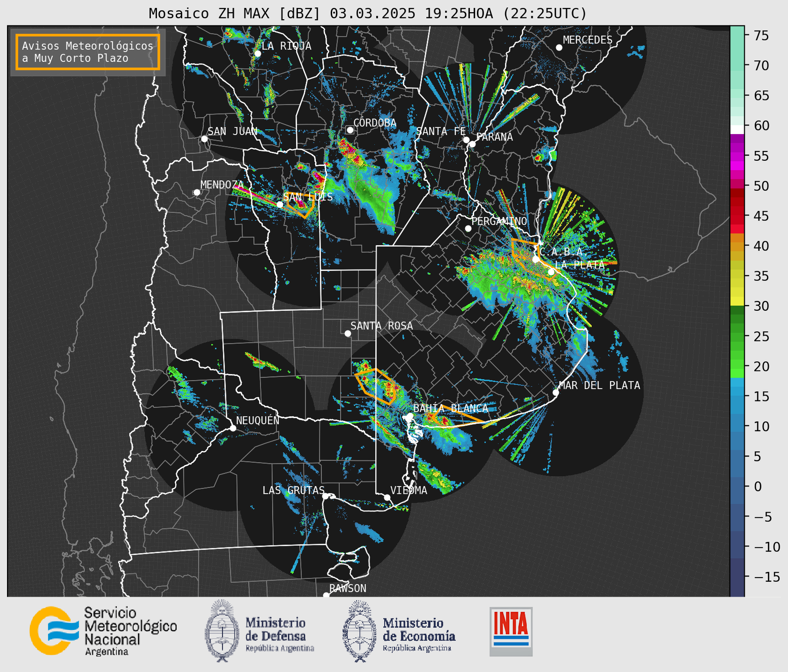Click the LA PLATA city label

click(x=580, y=265)
